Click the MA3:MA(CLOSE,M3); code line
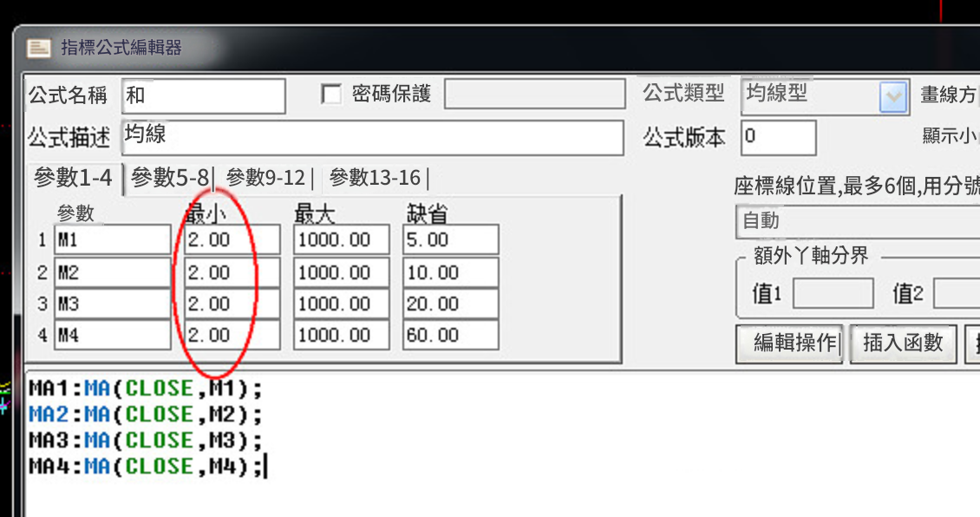The width and height of the screenshot is (980, 517). point(146,440)
